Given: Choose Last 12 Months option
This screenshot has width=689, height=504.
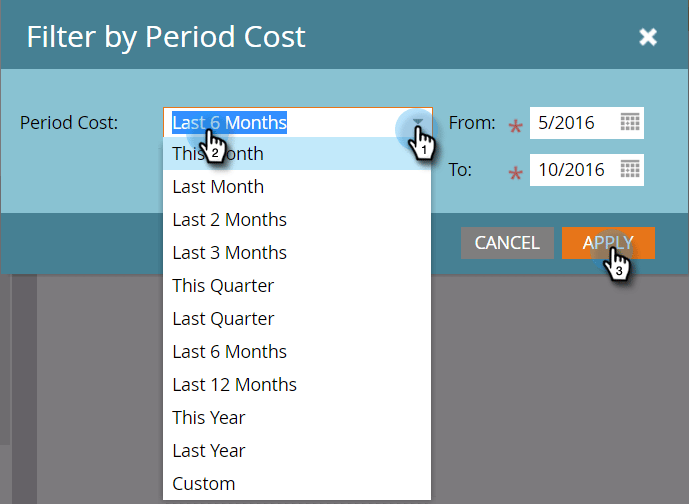Looking at the screenshot, I should pos(297,384).
